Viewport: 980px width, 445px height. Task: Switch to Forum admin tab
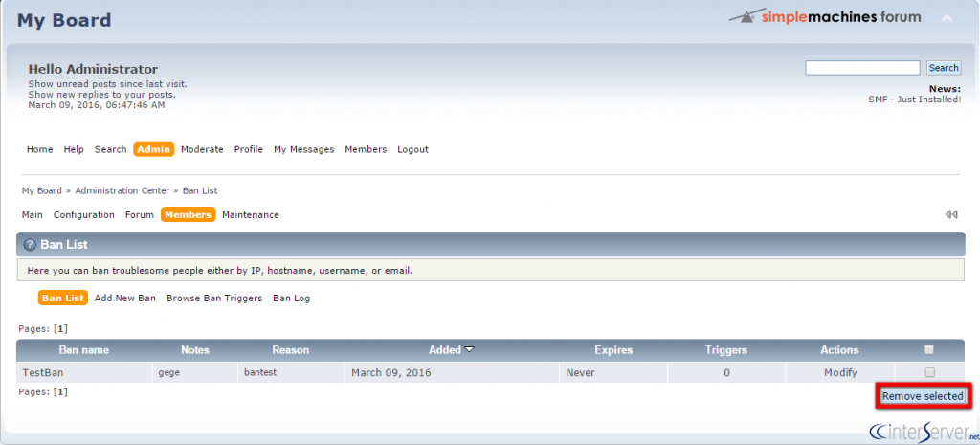(x=140, y=214)
